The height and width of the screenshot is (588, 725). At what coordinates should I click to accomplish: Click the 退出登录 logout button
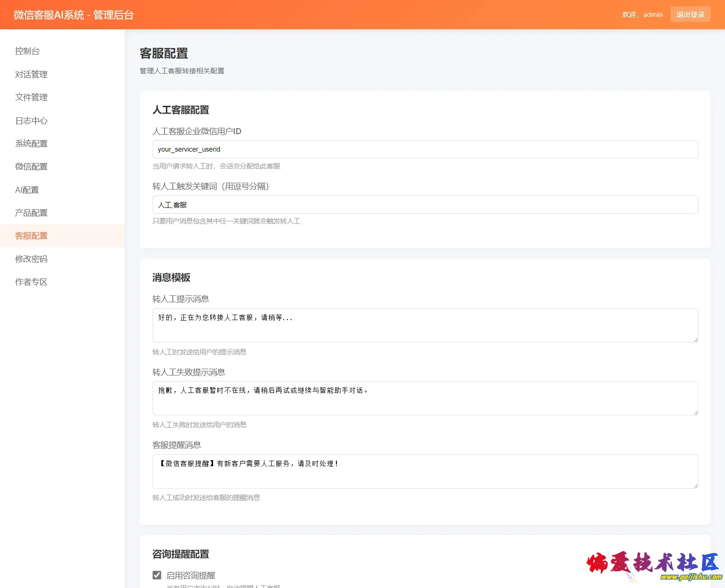tap(690, 15)
